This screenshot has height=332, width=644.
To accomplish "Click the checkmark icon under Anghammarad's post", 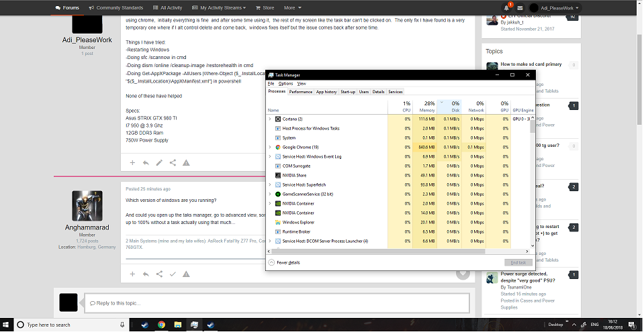I will point(173,274).
